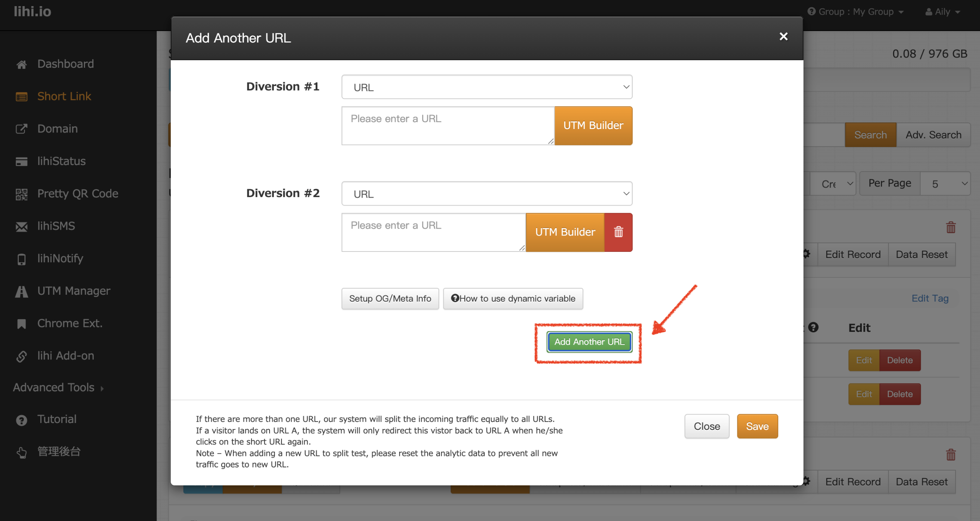The image size is (980, 521).
Task: Click the UTM Manager road icon
Action: [21, 291]
